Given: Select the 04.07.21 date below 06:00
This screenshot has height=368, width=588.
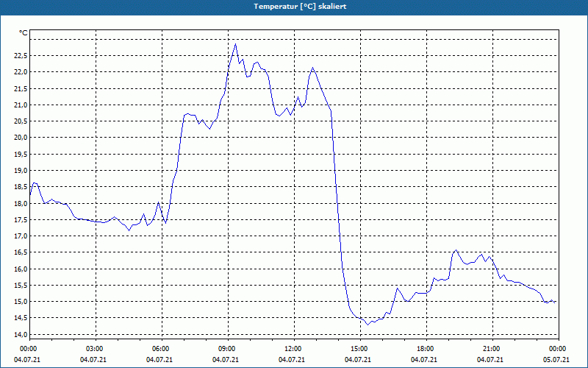Looking at the screenshot, I should click(x=159, y=360).
